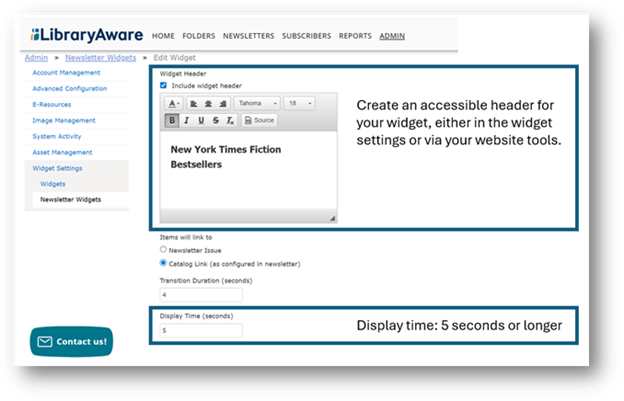Open Widget Settings in sidebar
Viewport: 624px width, 401px height.
pos(57,168)
